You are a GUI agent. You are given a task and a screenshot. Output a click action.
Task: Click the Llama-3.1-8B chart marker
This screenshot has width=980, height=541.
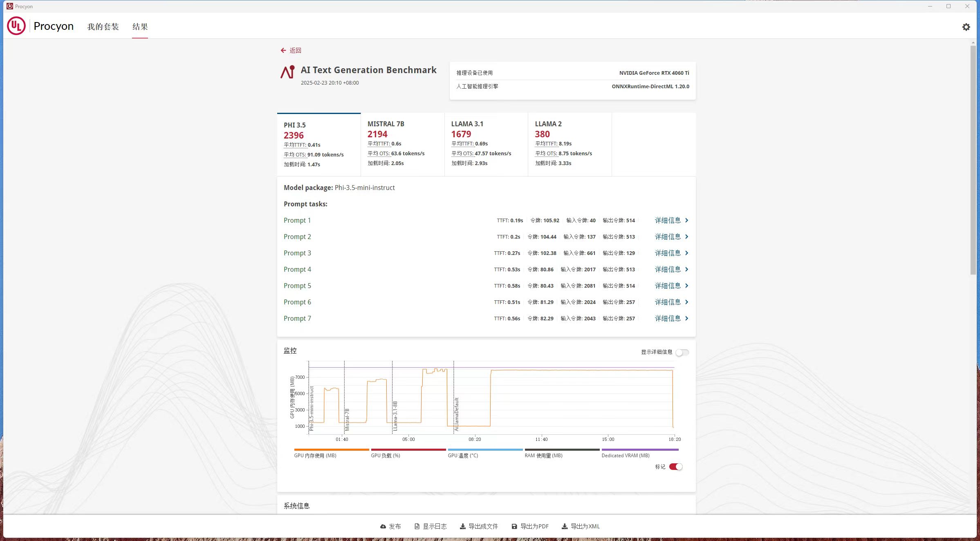395,416
